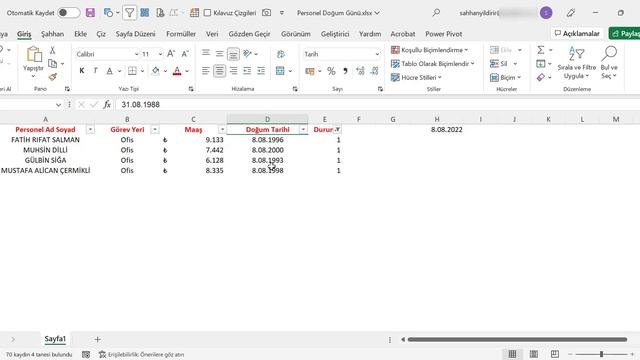This screenshot has width=640, height=360.
Task: Open the Ekle ribbon tab
Action: click(x=80, y=34)
